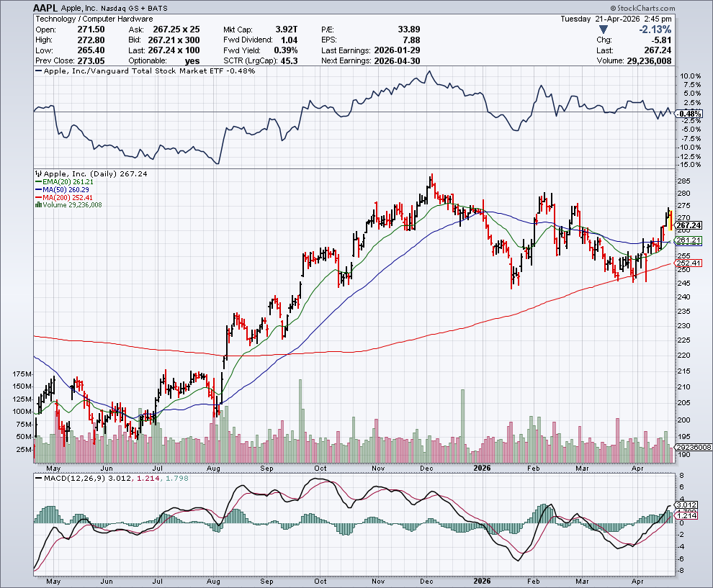
Task: Click the AAPL ticker symbol in header
Action: 47,6
